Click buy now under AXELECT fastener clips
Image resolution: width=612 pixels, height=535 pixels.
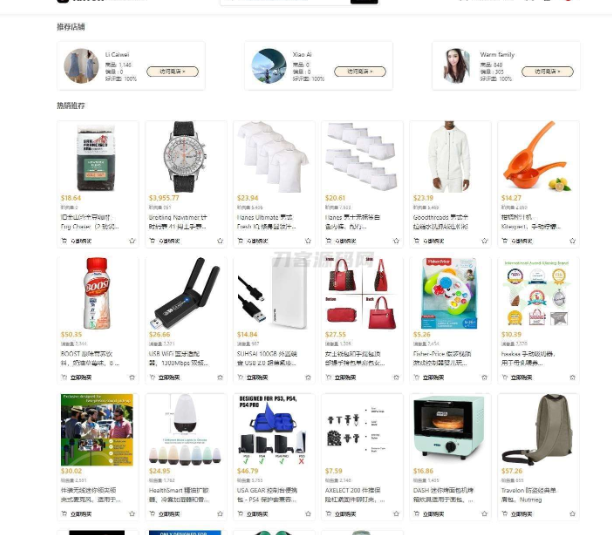click(x=346, y=514)
